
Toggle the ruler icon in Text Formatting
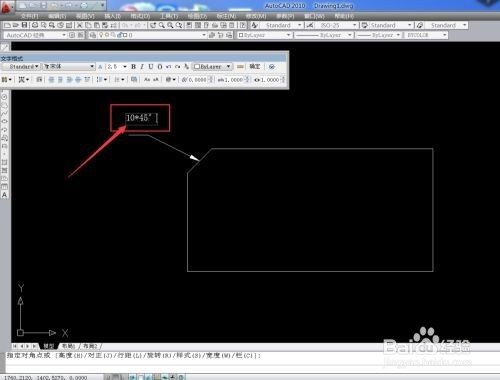click(240, 67)
